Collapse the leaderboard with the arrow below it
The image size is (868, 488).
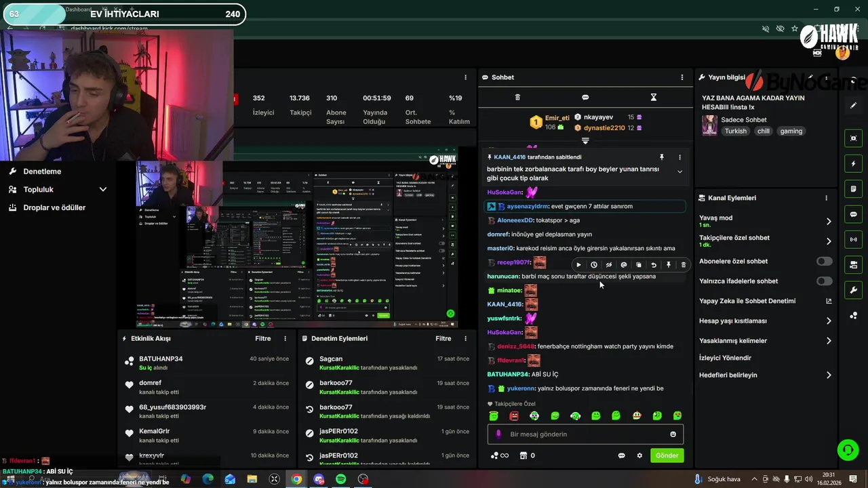point(585,141)
